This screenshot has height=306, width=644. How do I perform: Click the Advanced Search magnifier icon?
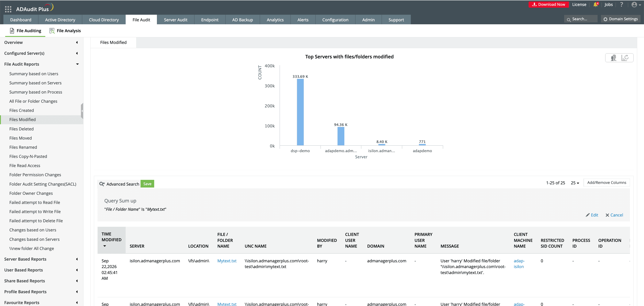(x=102, y=184)
